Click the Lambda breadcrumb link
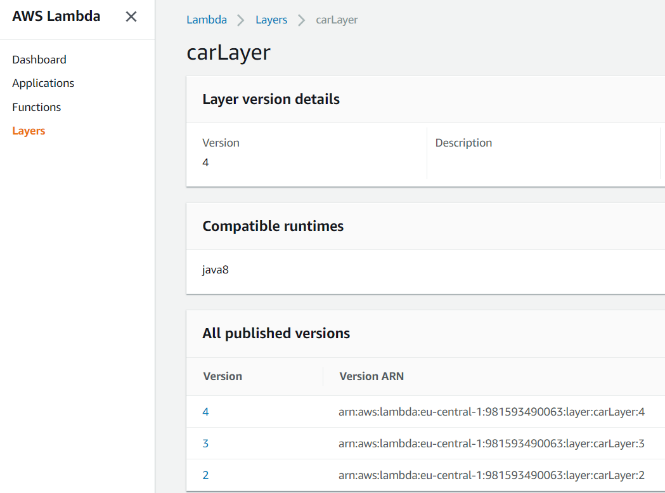The image size is (665, 493). coord(206,20)
